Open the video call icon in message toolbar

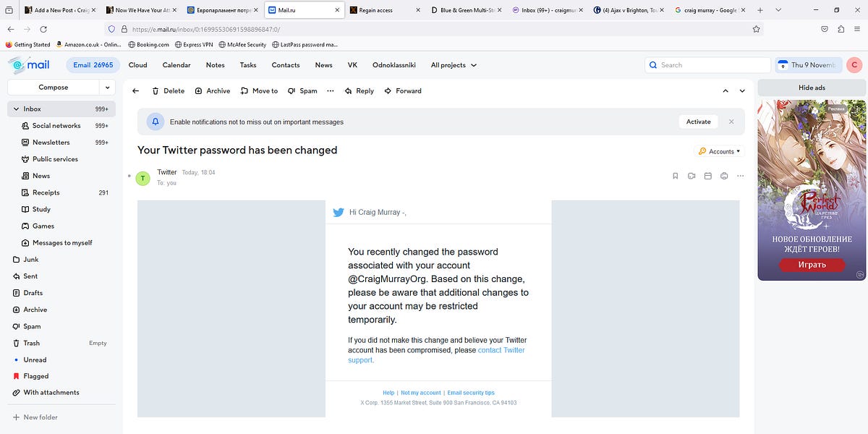692,176
